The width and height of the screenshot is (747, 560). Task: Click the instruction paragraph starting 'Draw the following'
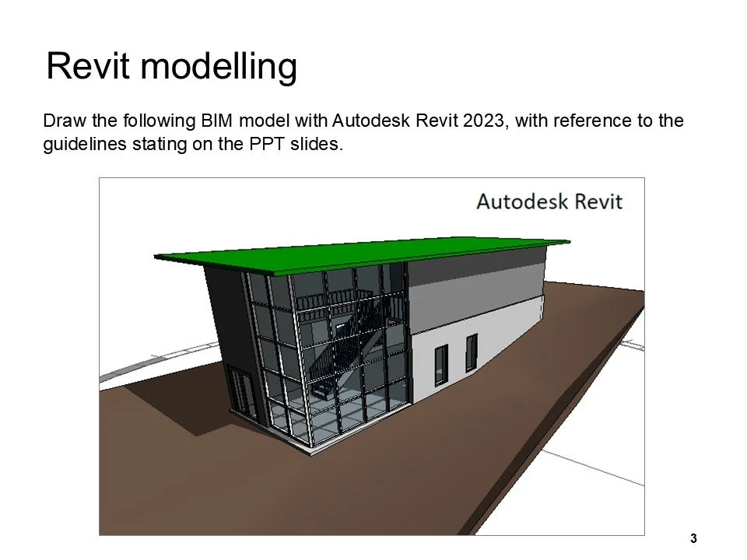tap(363, 132)
